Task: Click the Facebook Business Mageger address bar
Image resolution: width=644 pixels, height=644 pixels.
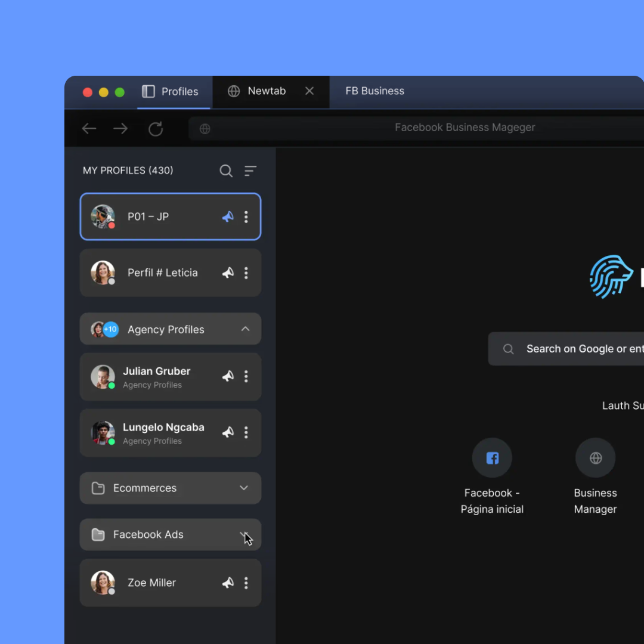Action: tap(416, 128)
